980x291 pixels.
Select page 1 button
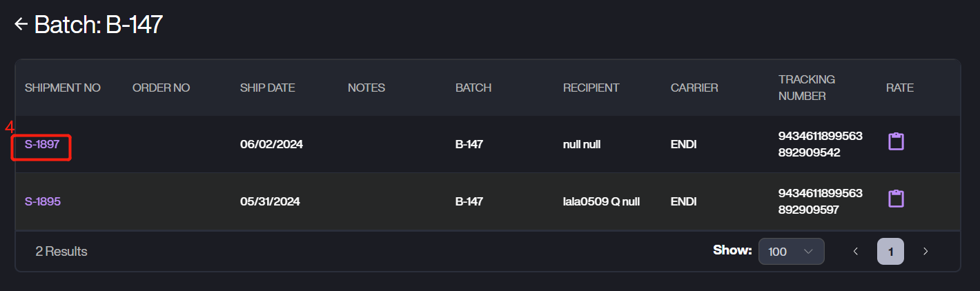coord(890,252)
